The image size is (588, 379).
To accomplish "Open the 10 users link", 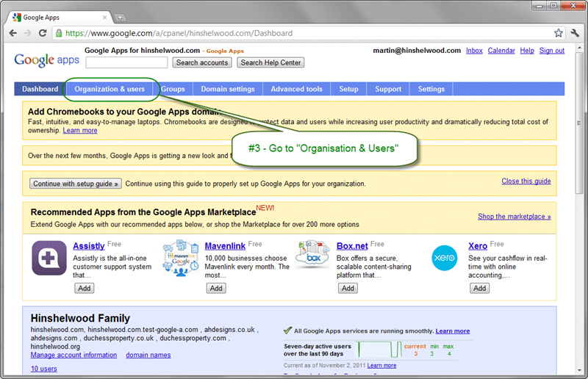I will point(44,369).
